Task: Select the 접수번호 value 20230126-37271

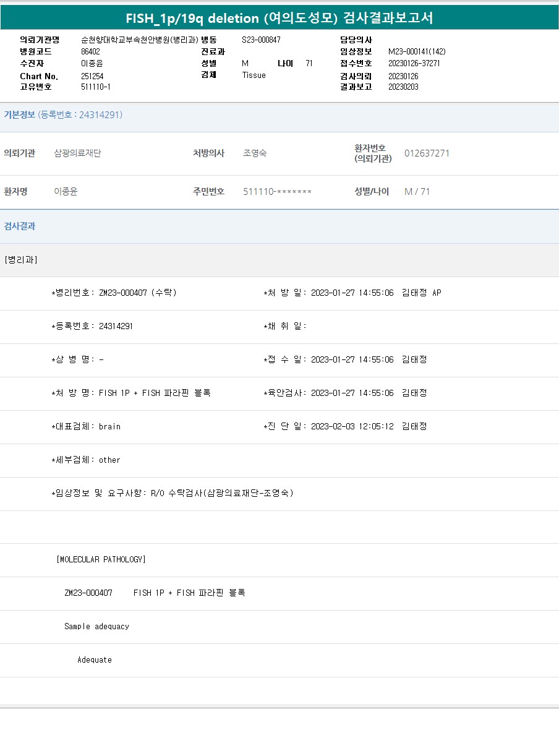Action: 414,63
